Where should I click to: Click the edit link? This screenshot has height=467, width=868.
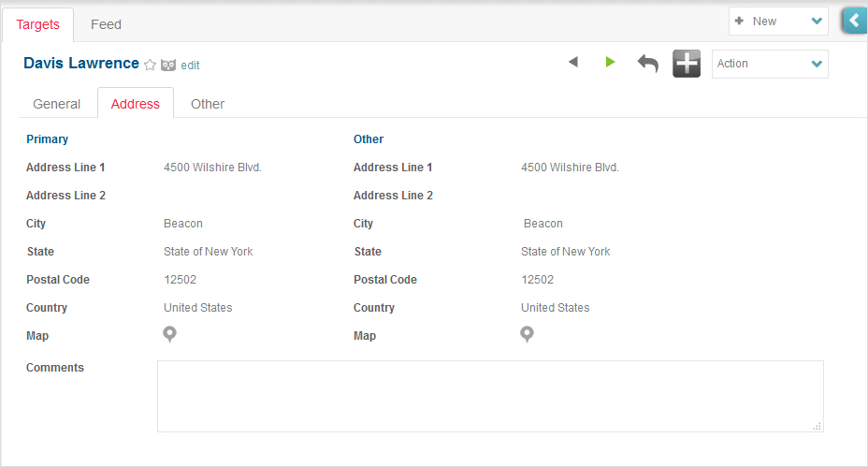(x=190, y=66)
